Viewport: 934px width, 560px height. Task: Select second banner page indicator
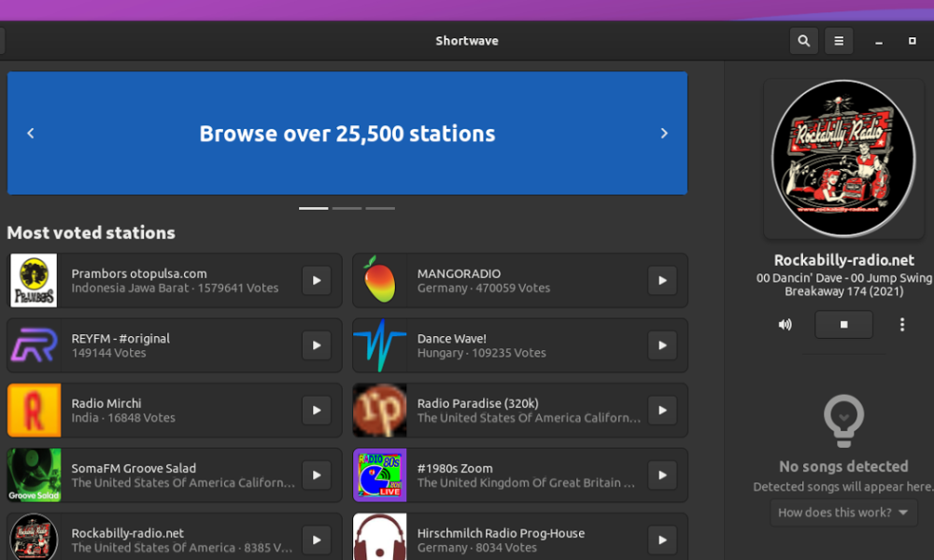[347, 208]
